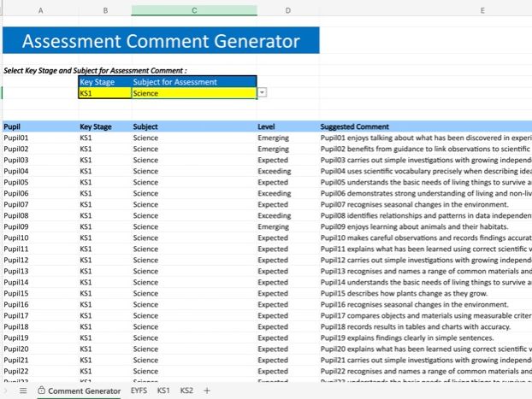The height and width of the screenshot is (399, 532).
Task: Select Pupil07's seasonal changes comment cell
Action: [425, 204]
